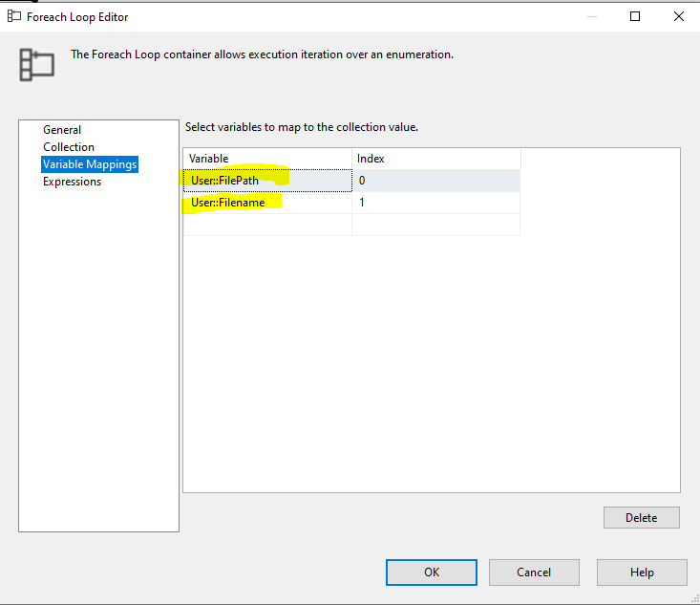This screenshot has height=605, width=700.
Task: Click the "Select variables to map" instruction text
Action: (x=302, y=127)
